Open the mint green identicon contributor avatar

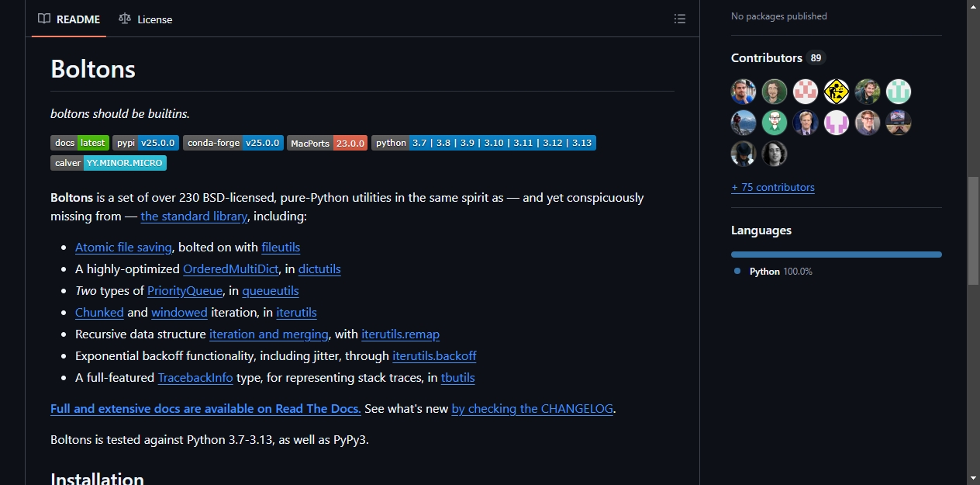[899, 92]
